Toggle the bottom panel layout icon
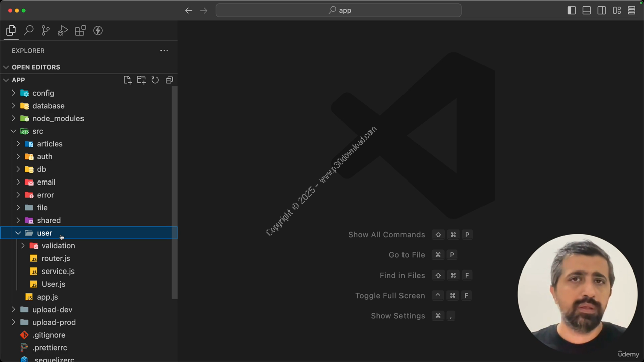This screenshot has height=362, width=644. tap(587, 10)
